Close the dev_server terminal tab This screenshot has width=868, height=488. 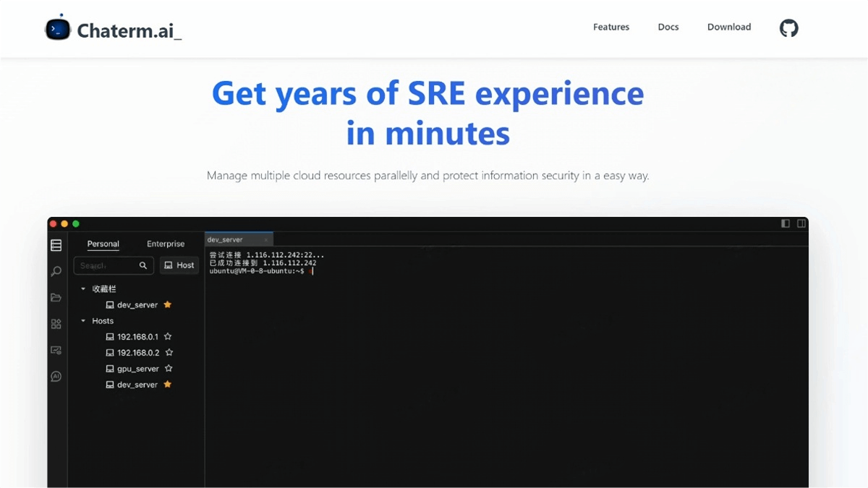[265, 240]
